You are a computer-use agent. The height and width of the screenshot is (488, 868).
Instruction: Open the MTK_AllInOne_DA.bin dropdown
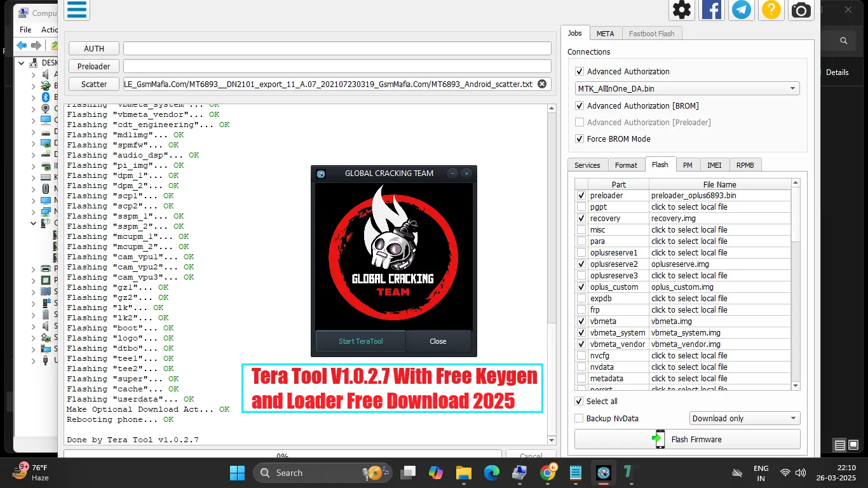pyautogui.click(x=687, y=89)
